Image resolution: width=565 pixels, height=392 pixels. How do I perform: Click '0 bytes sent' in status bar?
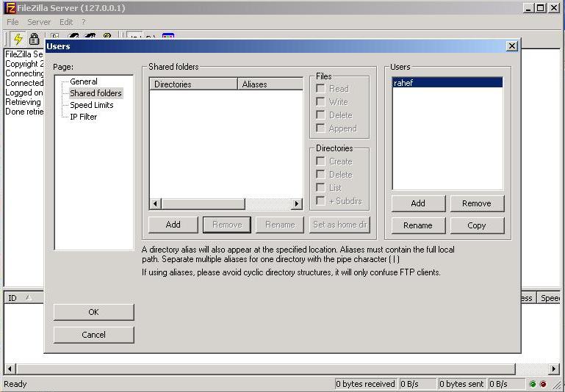(x=461, y=384)
